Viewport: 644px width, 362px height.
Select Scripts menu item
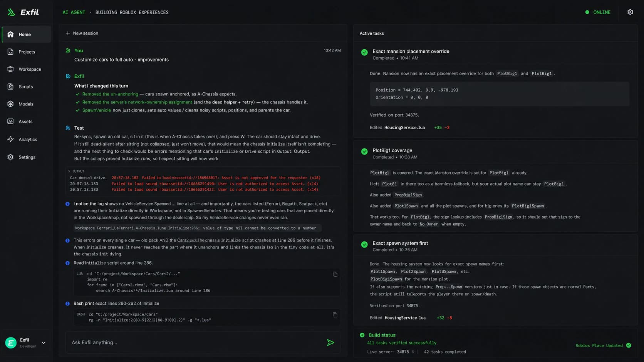(x=26, y=87)
